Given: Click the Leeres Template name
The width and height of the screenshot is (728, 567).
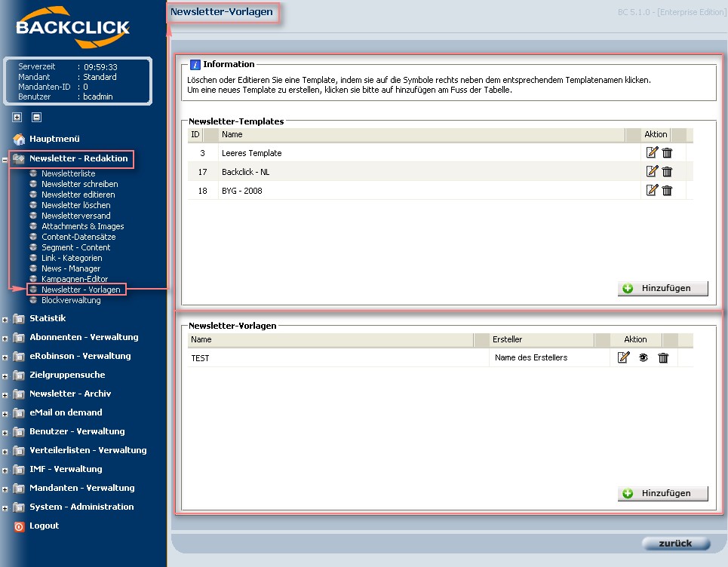Looking at the screenshot, I should [x=252, y=153].
